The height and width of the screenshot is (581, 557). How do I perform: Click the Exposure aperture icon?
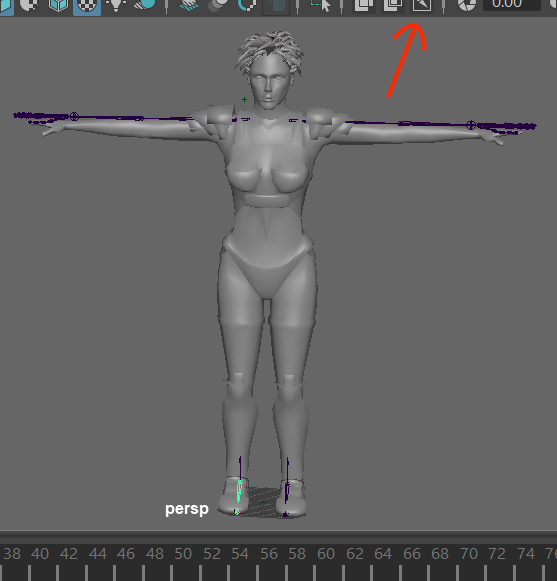click(x=467, y=5)
